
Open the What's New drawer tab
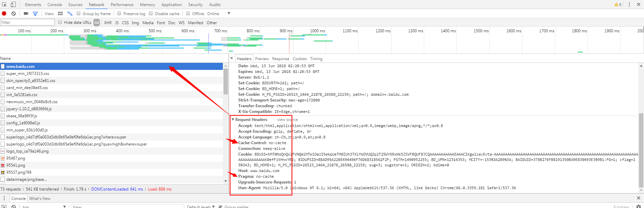tap(40, 198)
